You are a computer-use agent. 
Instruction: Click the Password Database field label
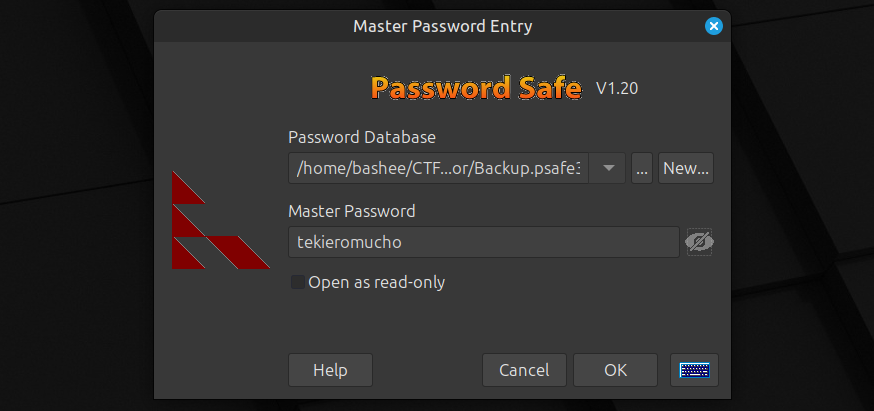(x=362, y=137)
